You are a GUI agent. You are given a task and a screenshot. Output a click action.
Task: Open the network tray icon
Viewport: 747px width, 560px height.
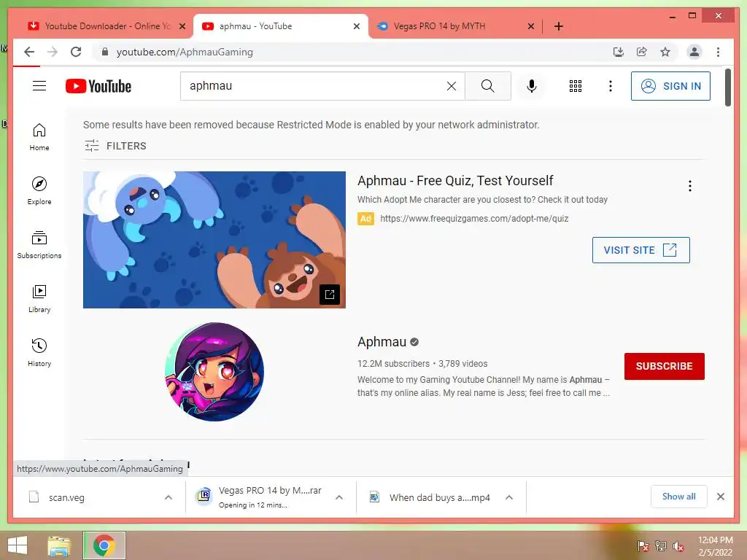pyautogui.click(x=661, y=546)
